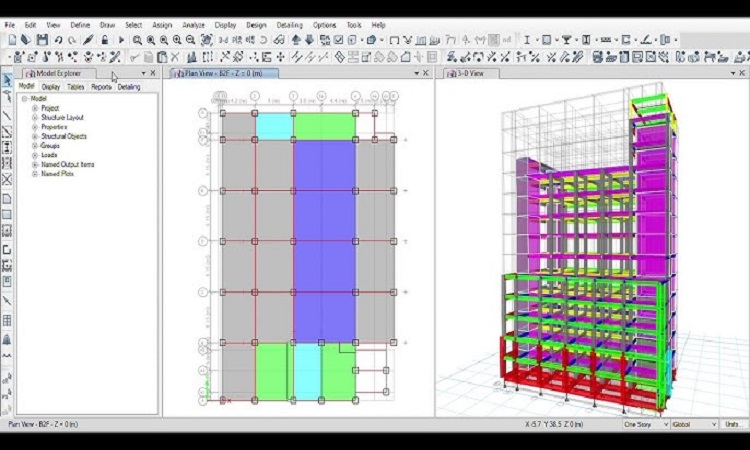The width and height of the screenshot is (750, 450).
Task: Select the pointer tool in left toolbar
Action: pyautogui.click(x=7, y=80)
